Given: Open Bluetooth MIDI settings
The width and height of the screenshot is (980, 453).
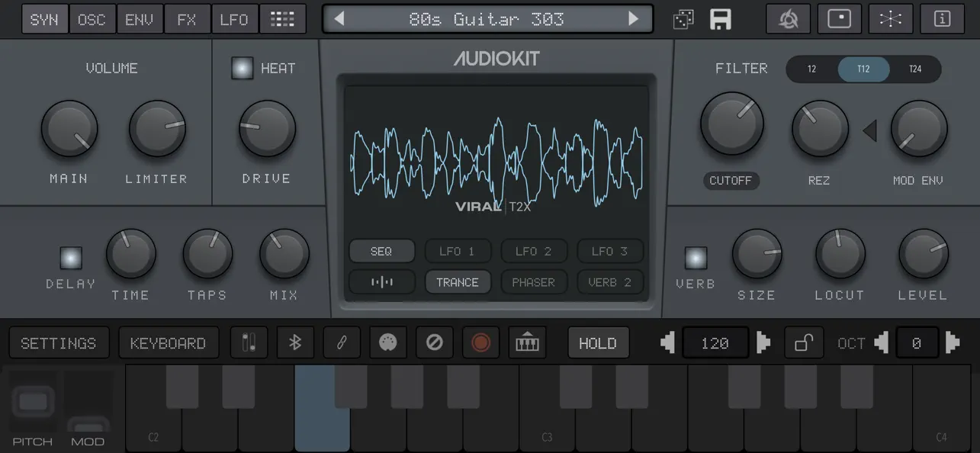Looking at the screenshot, I should [x=295, y=343].
